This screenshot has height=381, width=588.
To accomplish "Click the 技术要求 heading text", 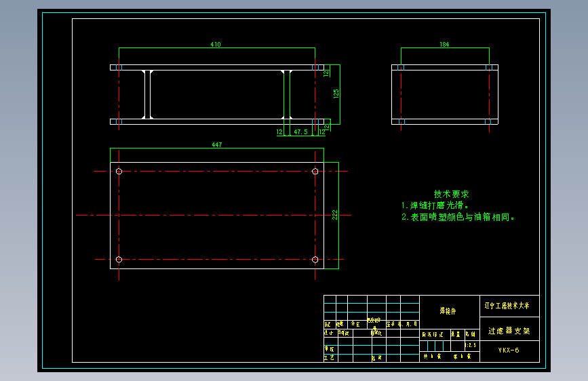I will (x=451, y=194).
